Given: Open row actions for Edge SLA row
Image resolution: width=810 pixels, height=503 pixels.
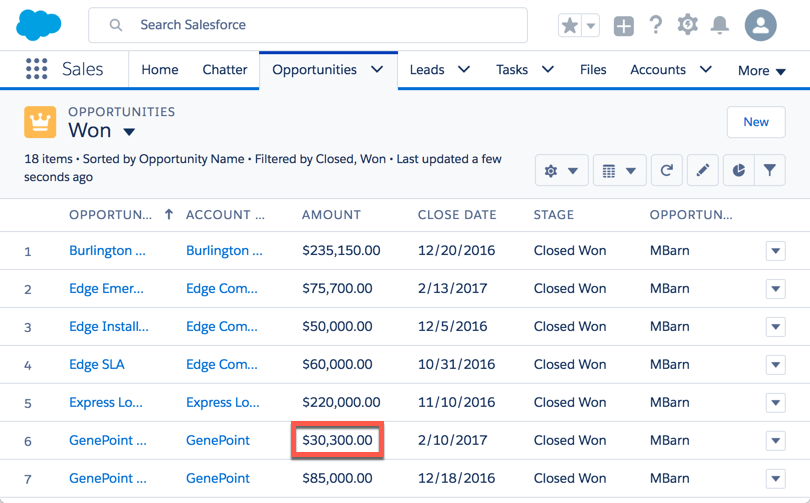Looking at the screenshot, I should coord(775,365).
